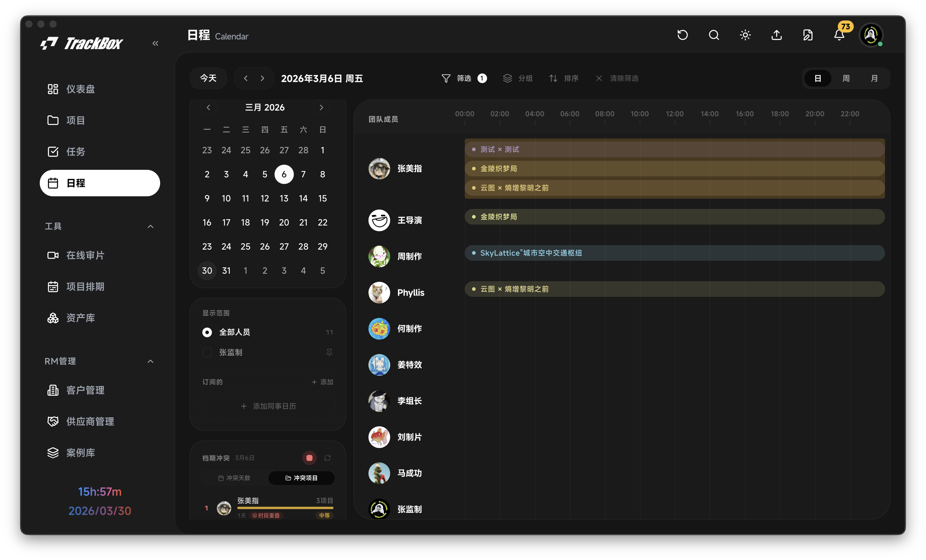
Task: Open the 资产库 asset library
Action: 100,318
